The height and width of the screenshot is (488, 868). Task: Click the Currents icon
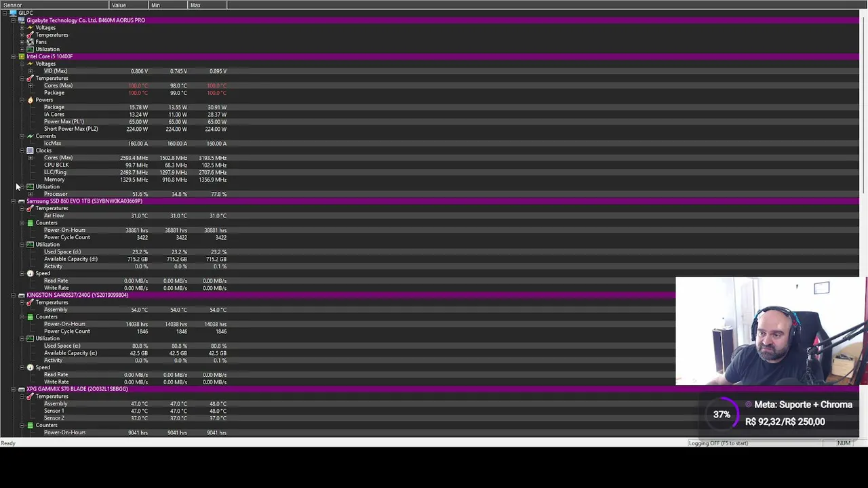click(30, 136)
